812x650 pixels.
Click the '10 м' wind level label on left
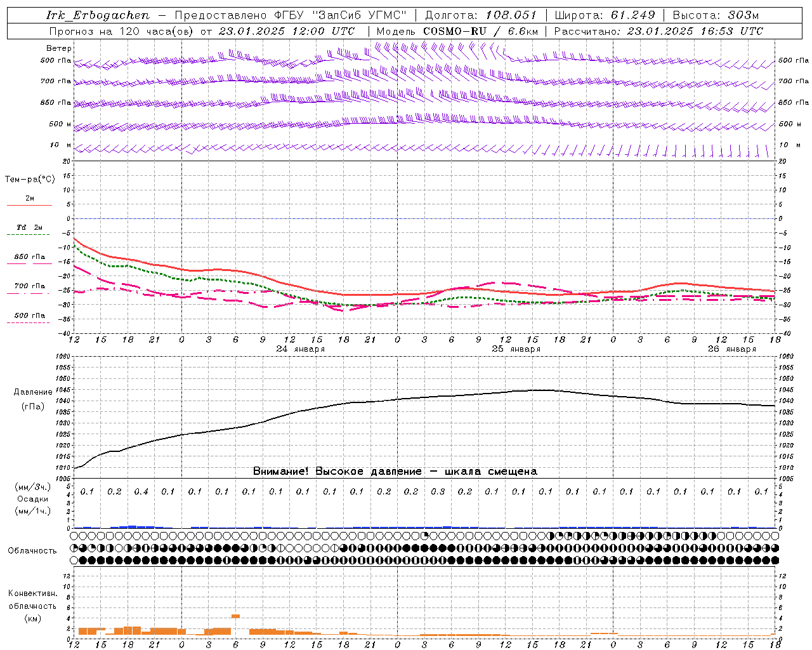click(61, 145)
